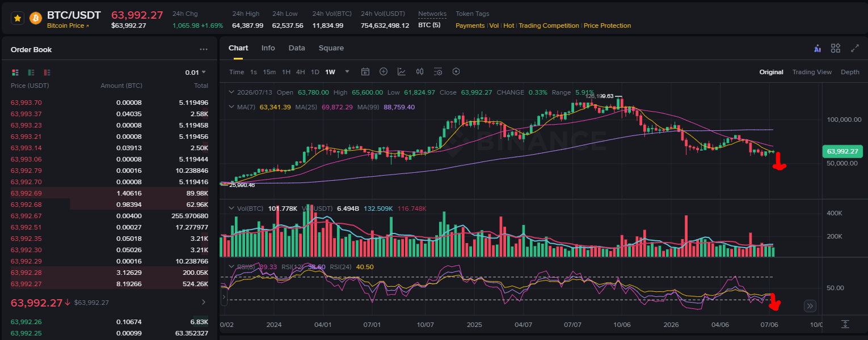Show order book with both buys and sells
The image size is (868, 340).
click(15, 73)
